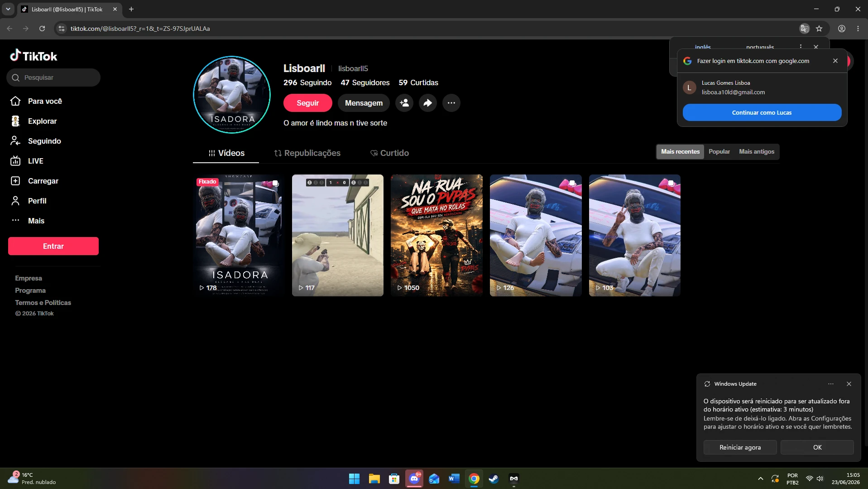Image resolution: width=868 pixels, height=489 pixels.
Task: Click OK on Windows Update notification
Action: [x=817, y=447]
